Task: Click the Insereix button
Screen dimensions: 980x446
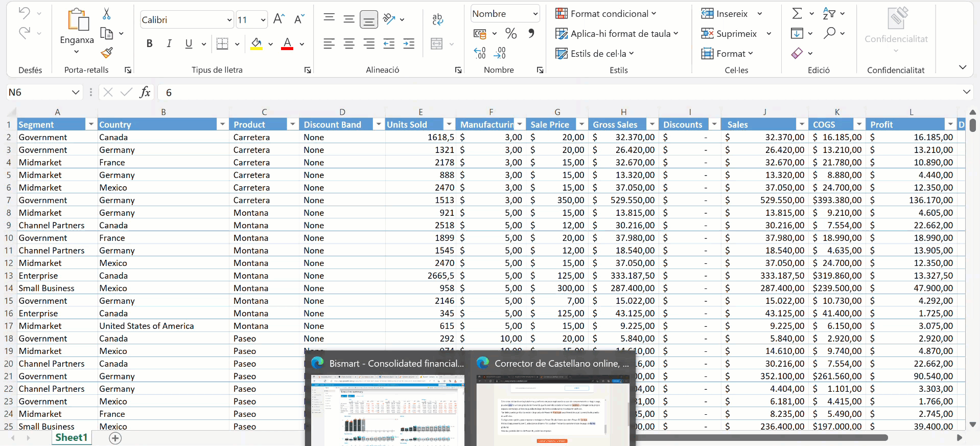Action: tap(725, 14)
